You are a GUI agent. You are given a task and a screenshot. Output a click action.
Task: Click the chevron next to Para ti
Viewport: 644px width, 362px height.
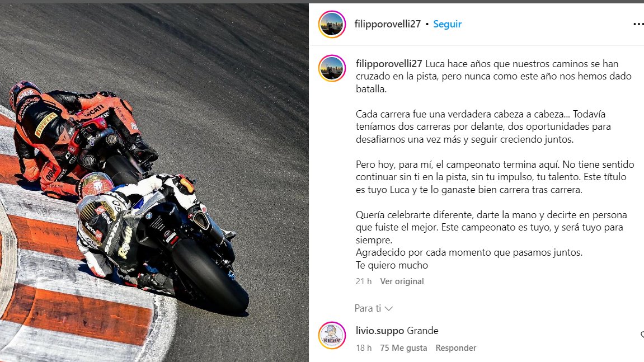point(388,309)
